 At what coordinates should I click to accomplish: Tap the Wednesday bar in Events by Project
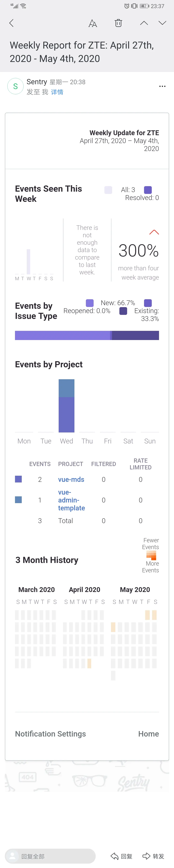(x=66, y=406)
